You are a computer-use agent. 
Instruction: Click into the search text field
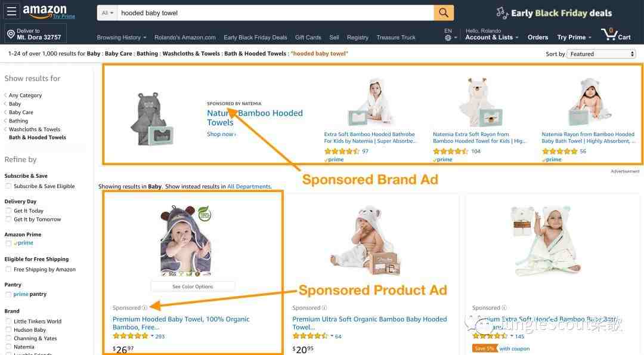[275, 13]
